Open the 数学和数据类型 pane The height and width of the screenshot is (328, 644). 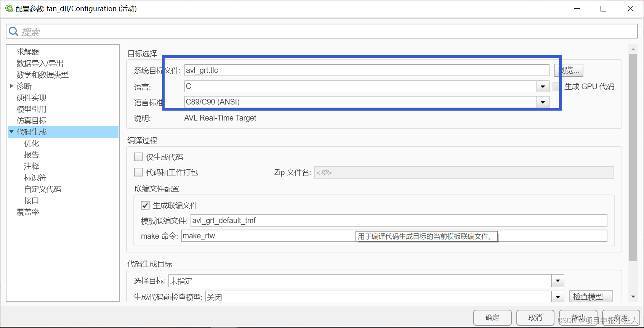click(43, 75)
